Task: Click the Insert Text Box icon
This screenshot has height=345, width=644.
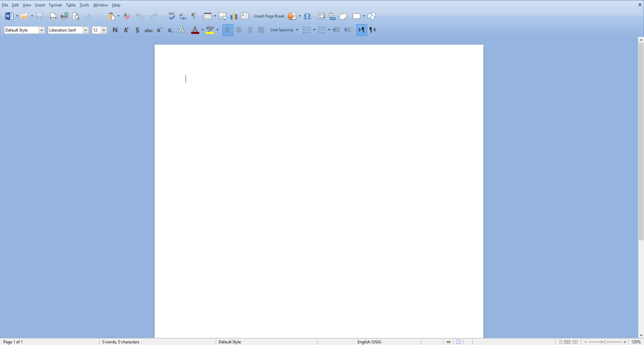Action: (x=245, y=16)
